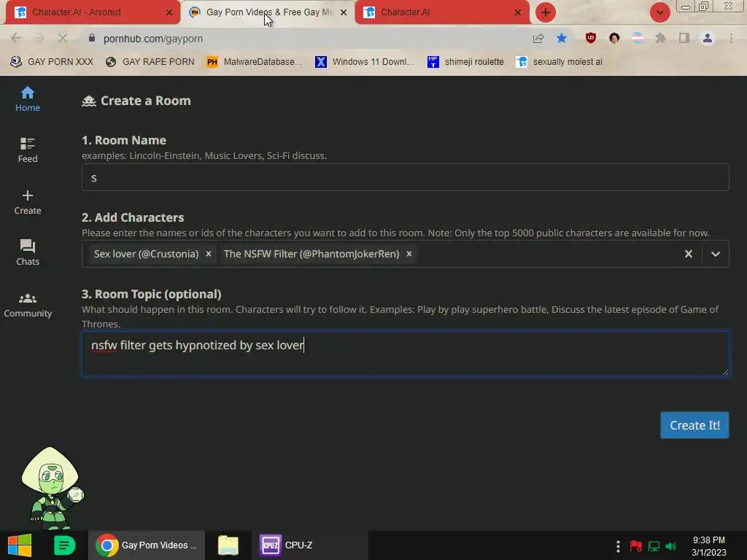
Task: Click the Room Topic resize handle
Action: 725,373
